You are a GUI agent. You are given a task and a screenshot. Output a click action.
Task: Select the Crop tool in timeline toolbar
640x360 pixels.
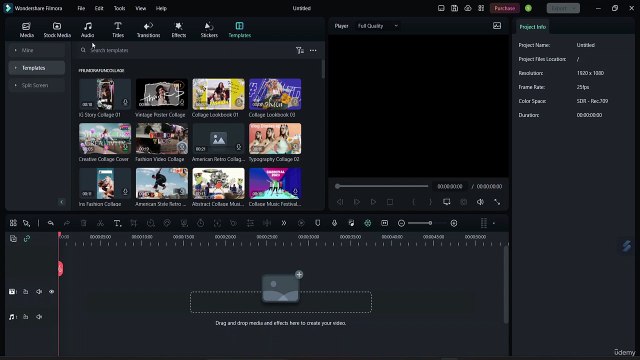tap(133, 223)
